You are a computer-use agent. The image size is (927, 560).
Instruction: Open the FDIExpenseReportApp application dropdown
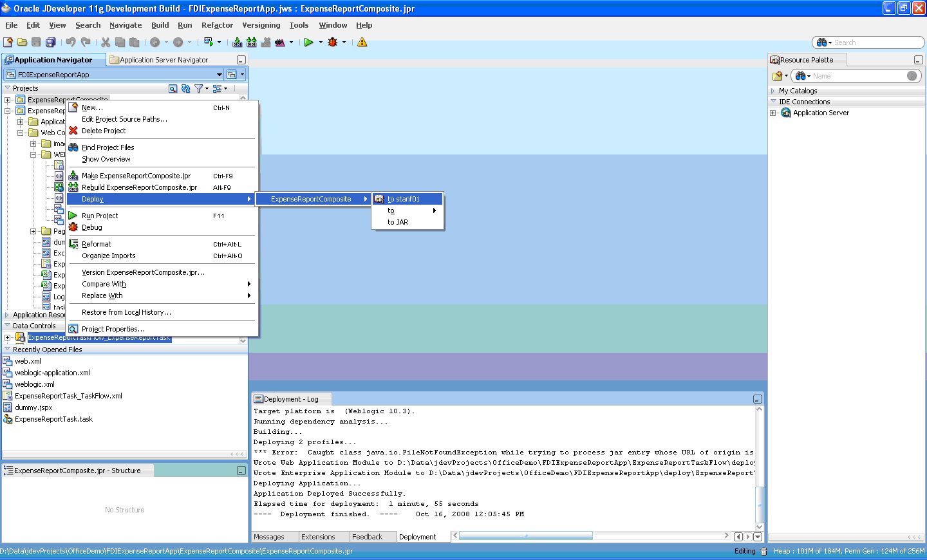pyautogui.click(x=114, y=75)
